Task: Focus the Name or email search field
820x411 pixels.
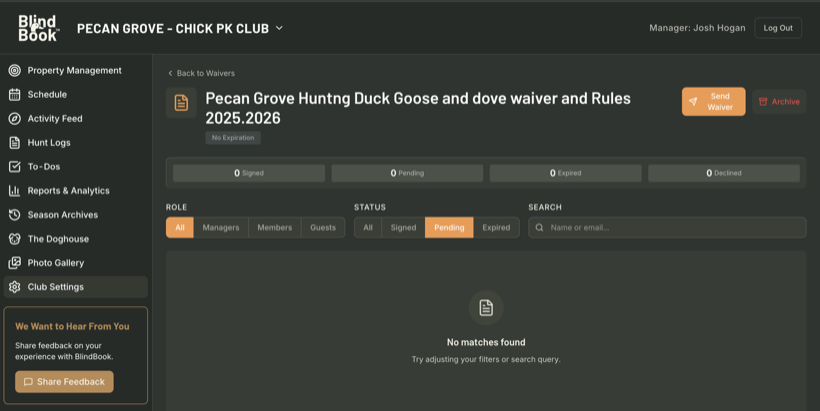Action: [x=667, y=227]
